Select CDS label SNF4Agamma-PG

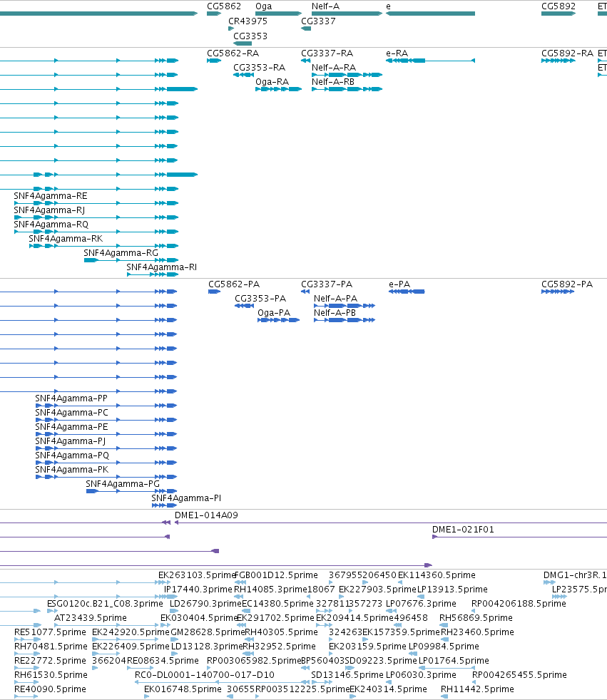pos(123,484)
